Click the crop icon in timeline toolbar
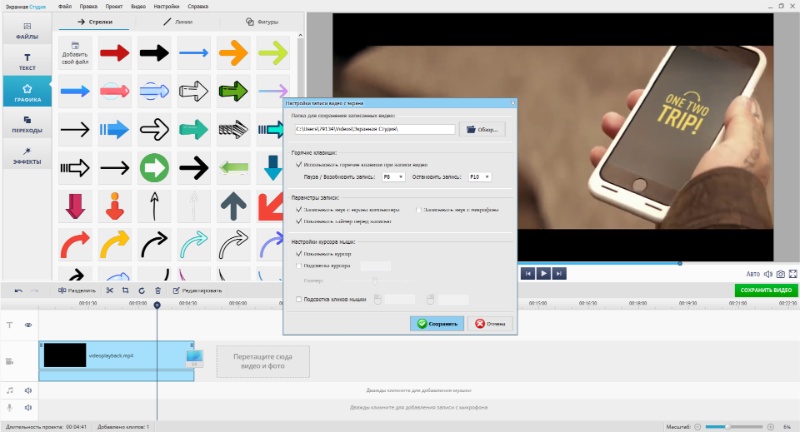This screenshot has height=432, width=800. click(126, 290)
